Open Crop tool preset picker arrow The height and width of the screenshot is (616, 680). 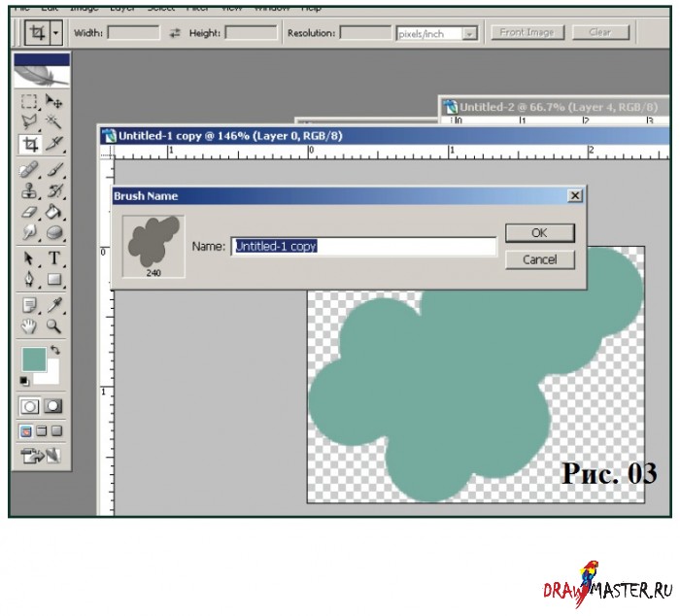tap(56, 32)
